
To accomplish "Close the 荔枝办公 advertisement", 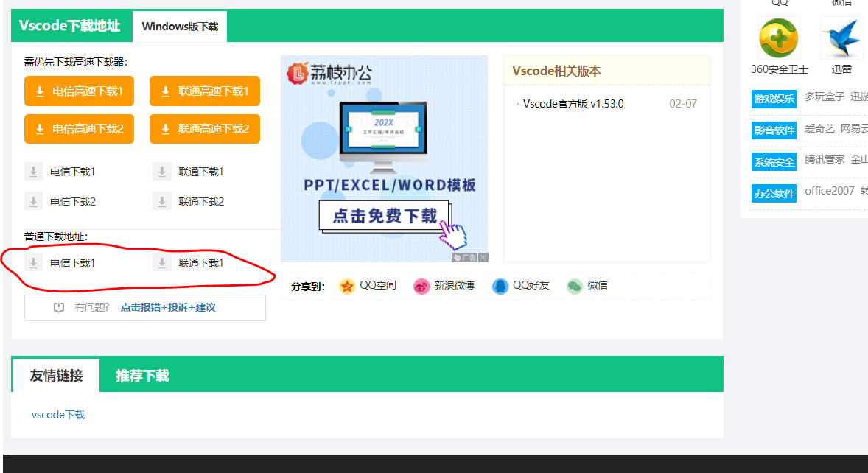I will pos(483,257).
